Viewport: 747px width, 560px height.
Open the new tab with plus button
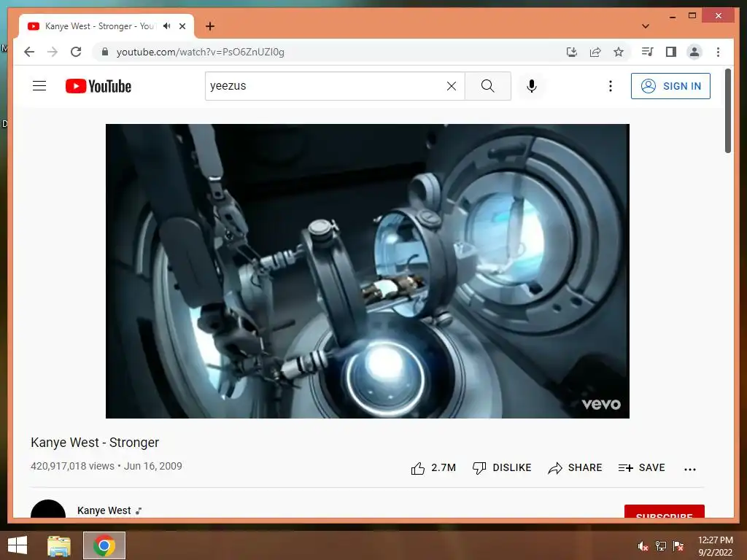[x=210, y=26]
